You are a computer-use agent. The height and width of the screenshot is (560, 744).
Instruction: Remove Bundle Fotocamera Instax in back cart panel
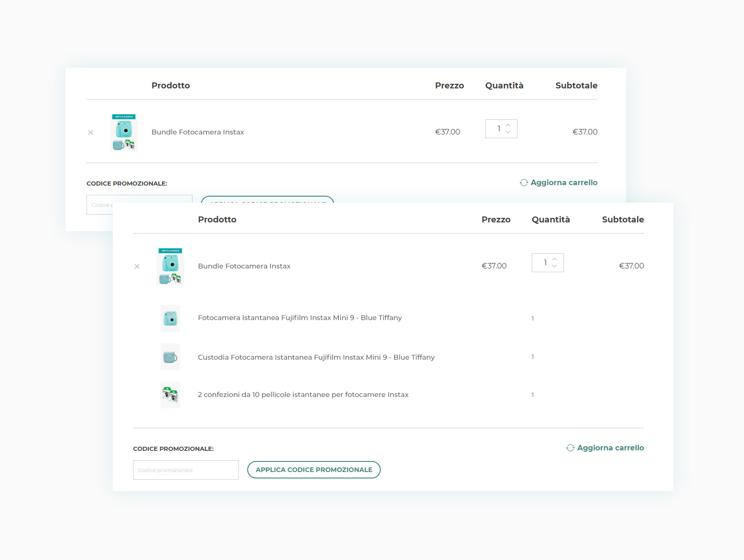pyautogui.click(x=90, y=132)
